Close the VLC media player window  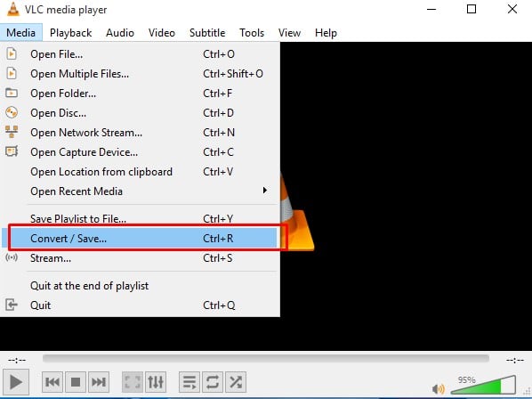coord(512,9)
